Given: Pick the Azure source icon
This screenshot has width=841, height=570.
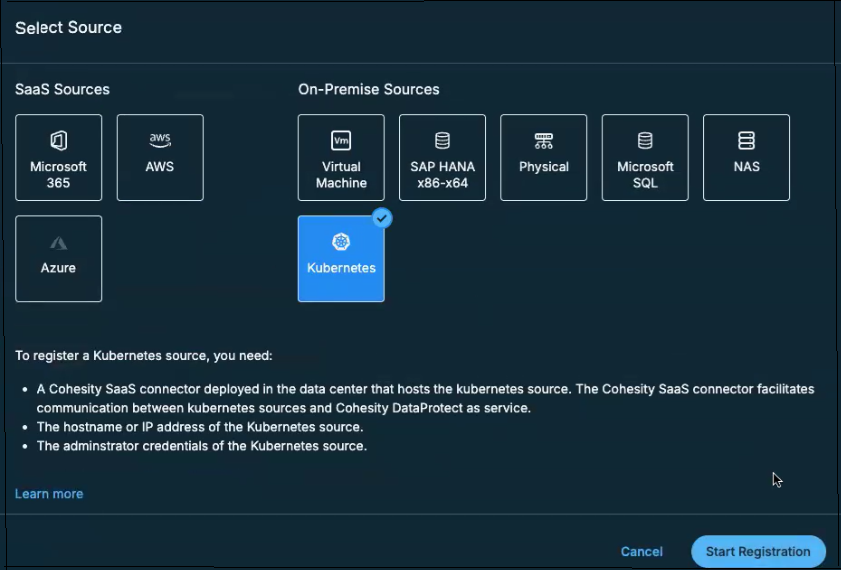Looking at the screenshot, I should [x=58, y=243].
